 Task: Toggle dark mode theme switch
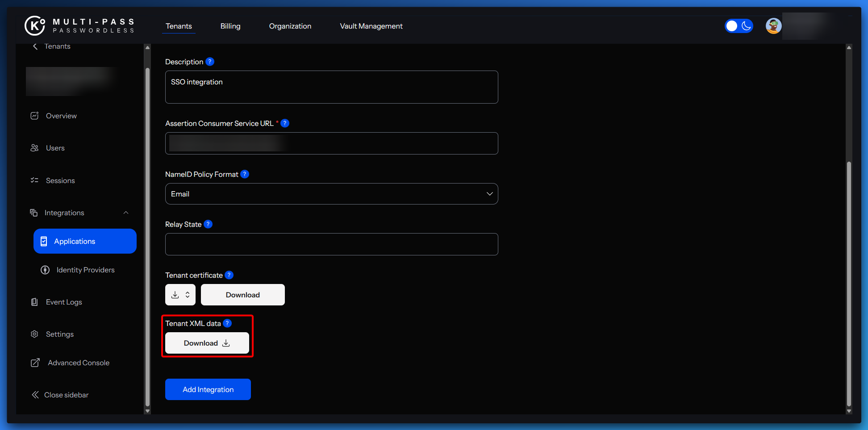pyautogui.click(x=739, y=26)
